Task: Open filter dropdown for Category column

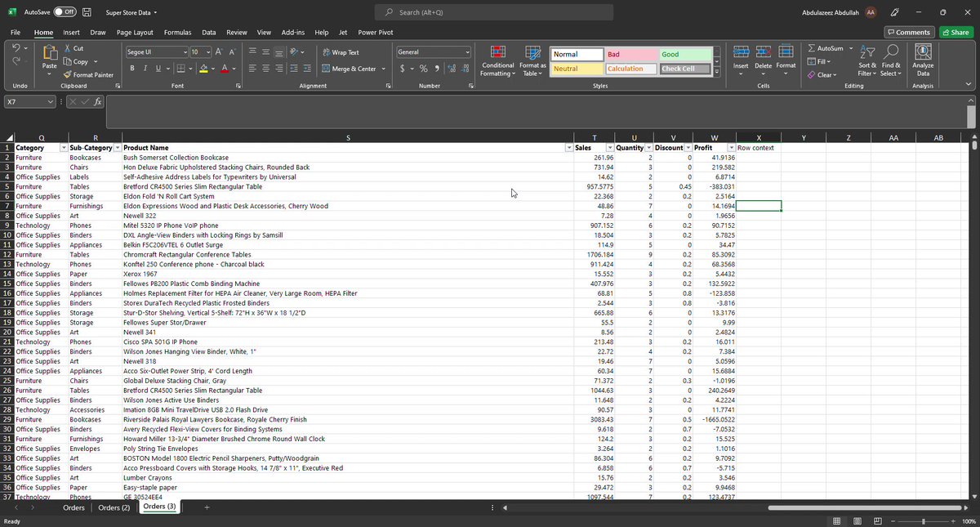Action: click(64, 148)
